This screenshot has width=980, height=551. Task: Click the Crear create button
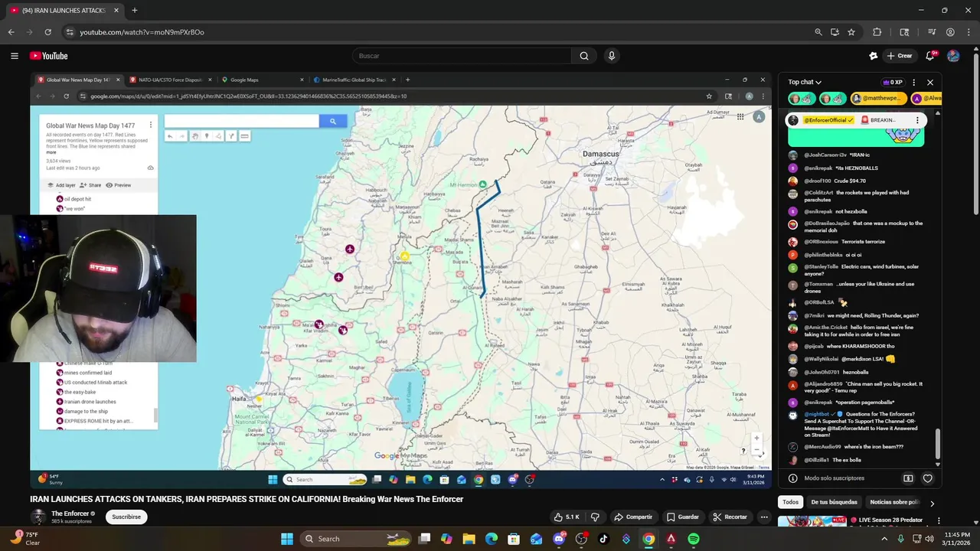pos(900,56)
